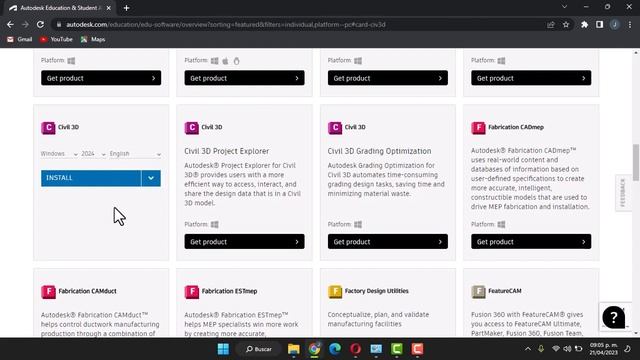The height and width of the screenshot is (360, 640).
Task: Expand the INSTALL button options arrow
Action: pyautogui.click(x=151, y=178)
